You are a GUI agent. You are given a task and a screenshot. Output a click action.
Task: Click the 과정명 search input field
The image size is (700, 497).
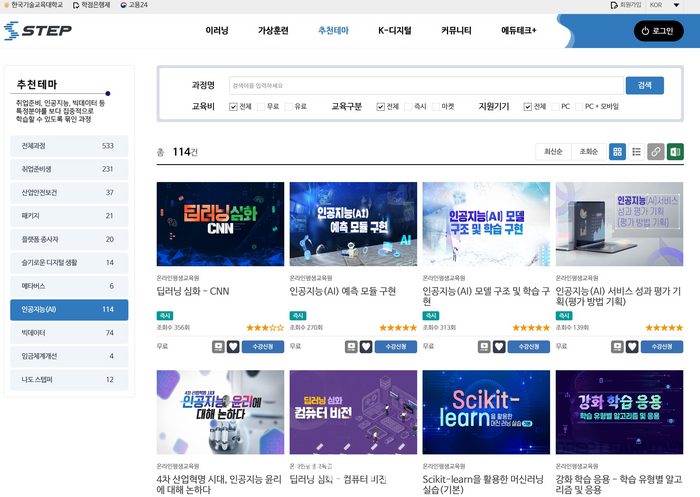(x=425, y=85)
